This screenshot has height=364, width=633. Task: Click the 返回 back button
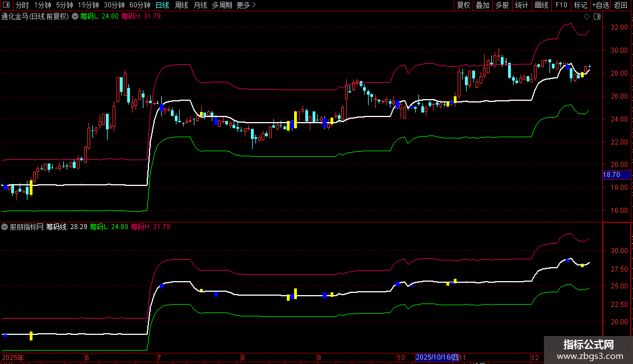[x=621, y=5]
